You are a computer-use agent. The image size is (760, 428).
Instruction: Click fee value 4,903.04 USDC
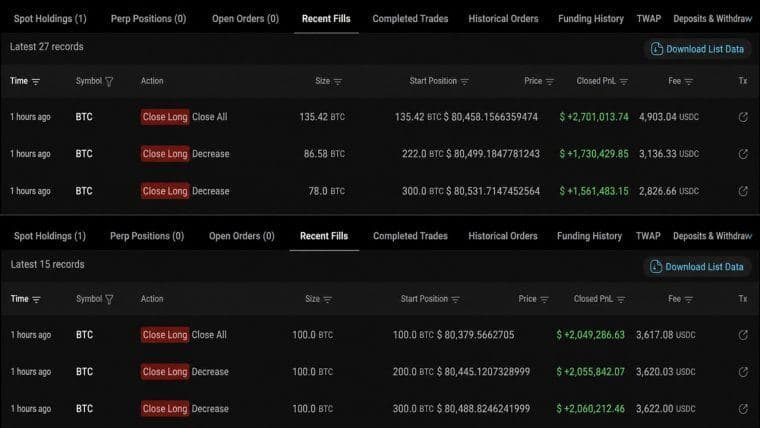(669, 117)
